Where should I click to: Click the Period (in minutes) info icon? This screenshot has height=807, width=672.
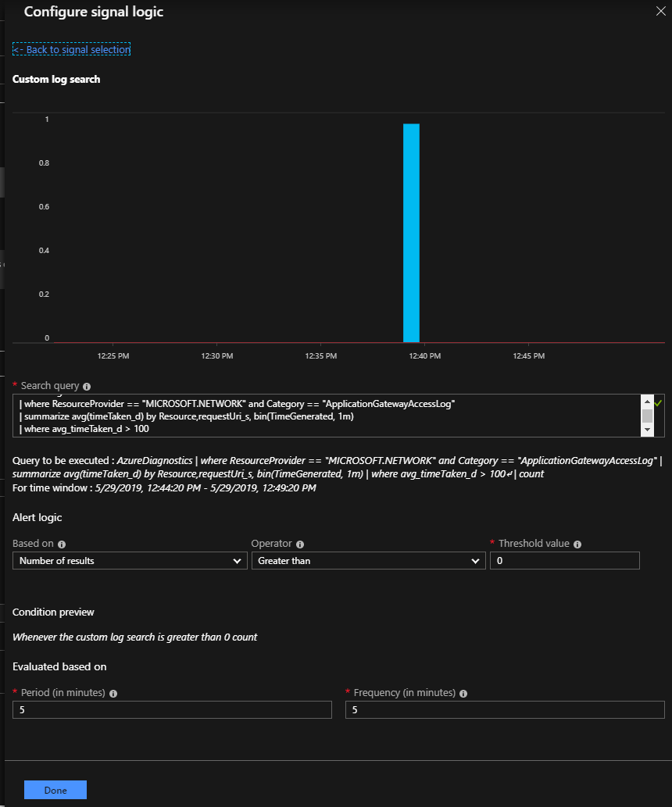pos(113,694)
